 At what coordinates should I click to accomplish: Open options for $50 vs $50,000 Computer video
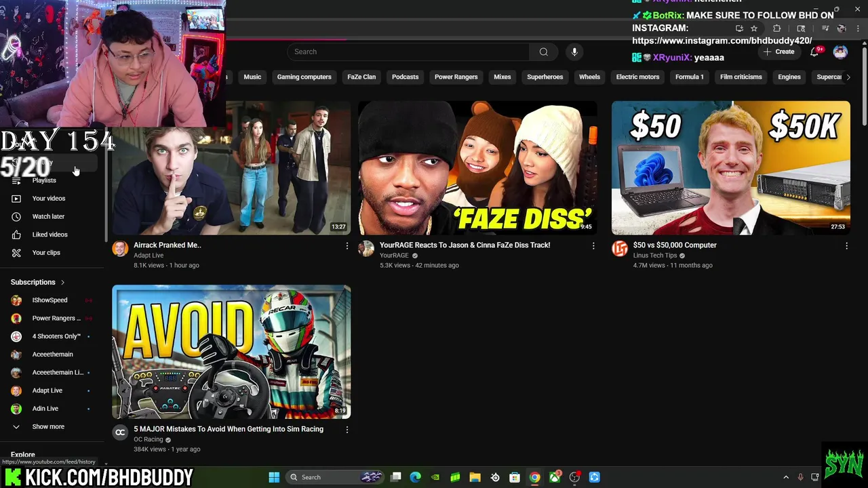846,245
